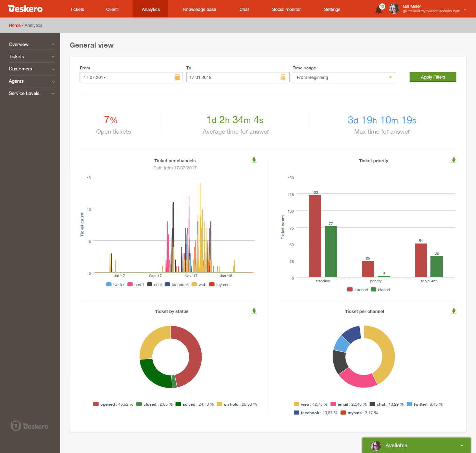Toggle twitter series in channels legend

[x=116, y=285]
